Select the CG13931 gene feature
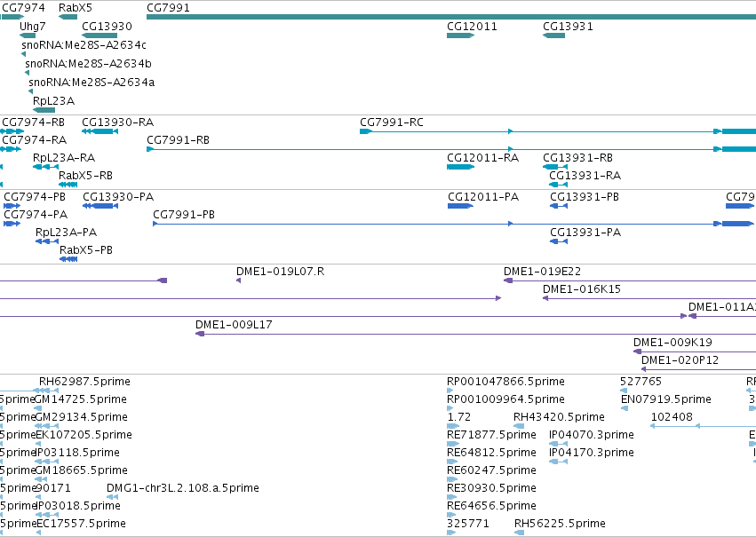The image size is (756, 537). [x=554, y=36]
